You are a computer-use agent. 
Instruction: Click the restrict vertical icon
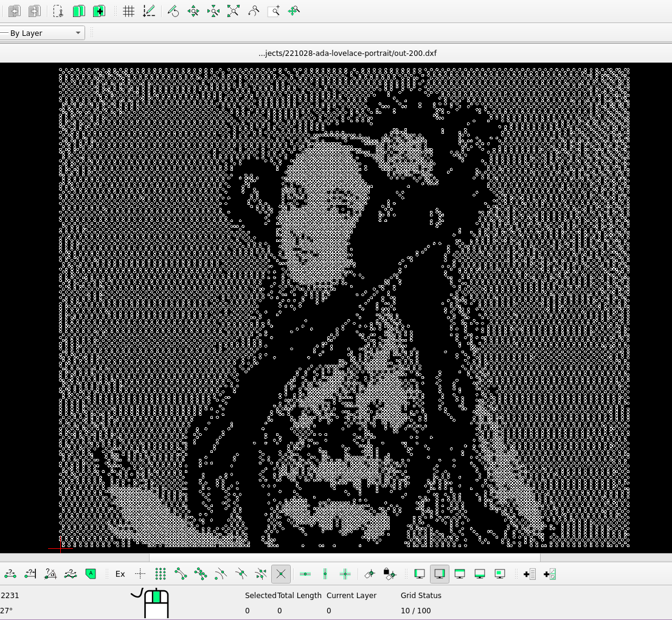coord(325,574)
